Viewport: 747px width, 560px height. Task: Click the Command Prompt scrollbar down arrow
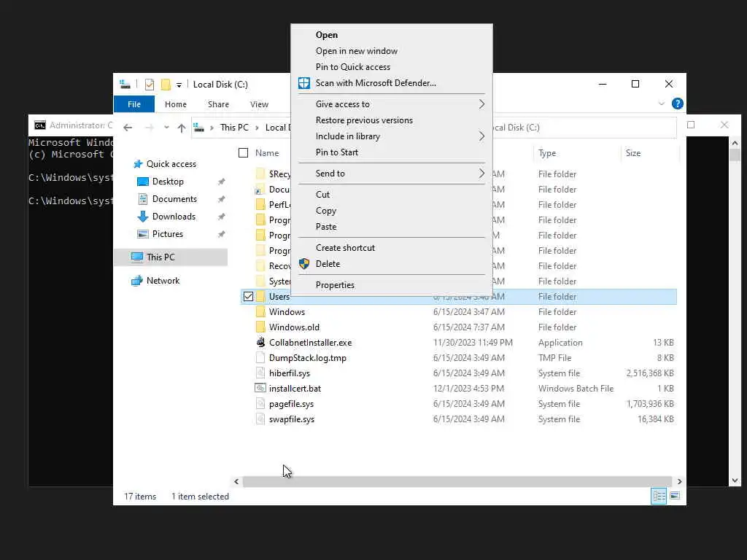pos(735,481)
